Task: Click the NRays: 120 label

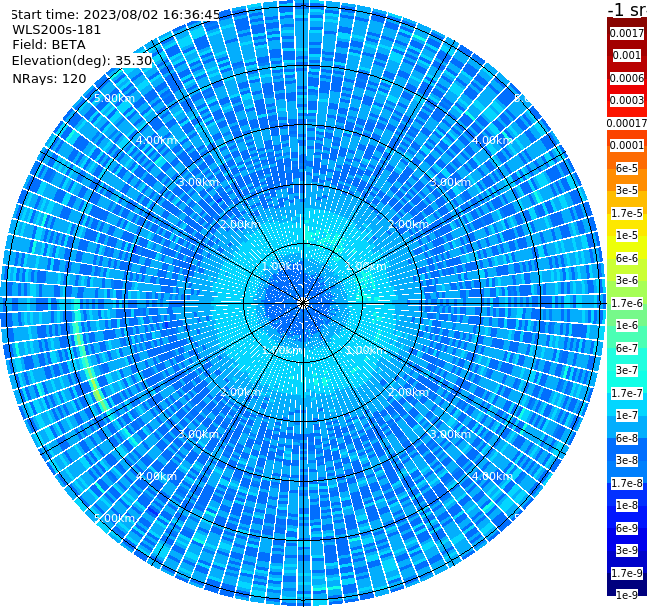Action: [49, 78]
